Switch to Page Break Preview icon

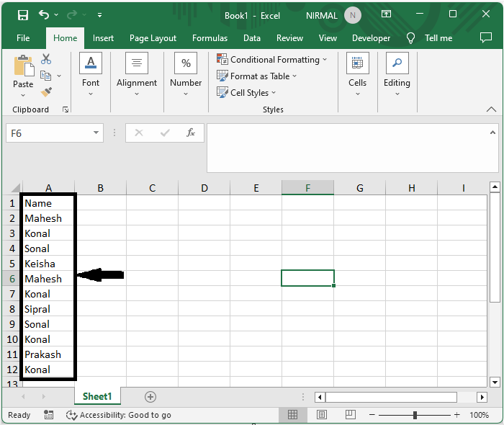351,415
